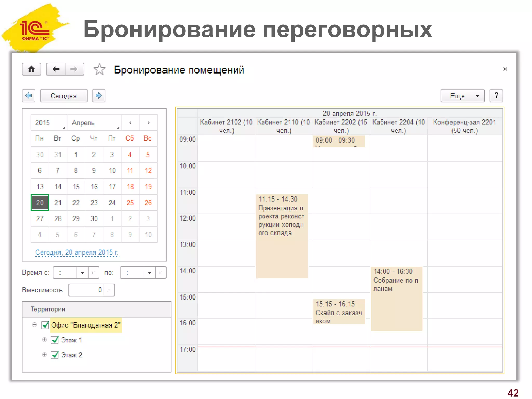Go back with the left arrow button
Image resolution: width=532 pixels, height=399 pixels.
coord(56,69)
